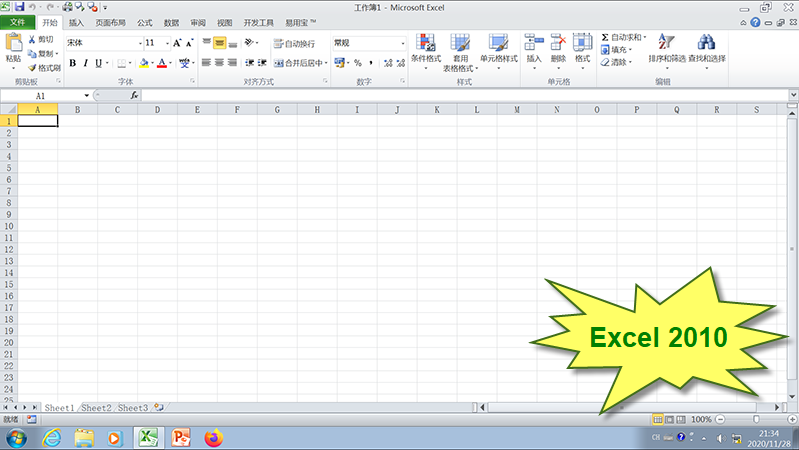Switch to the Formulas (公式) tab
The image size is (799, 450).
(x=145, y=23)
